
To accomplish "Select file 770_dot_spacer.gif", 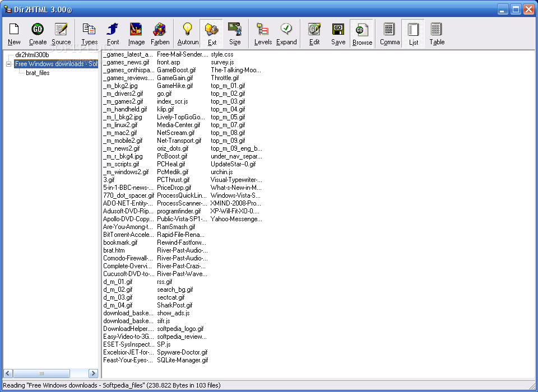I will (x=129, y=195).
